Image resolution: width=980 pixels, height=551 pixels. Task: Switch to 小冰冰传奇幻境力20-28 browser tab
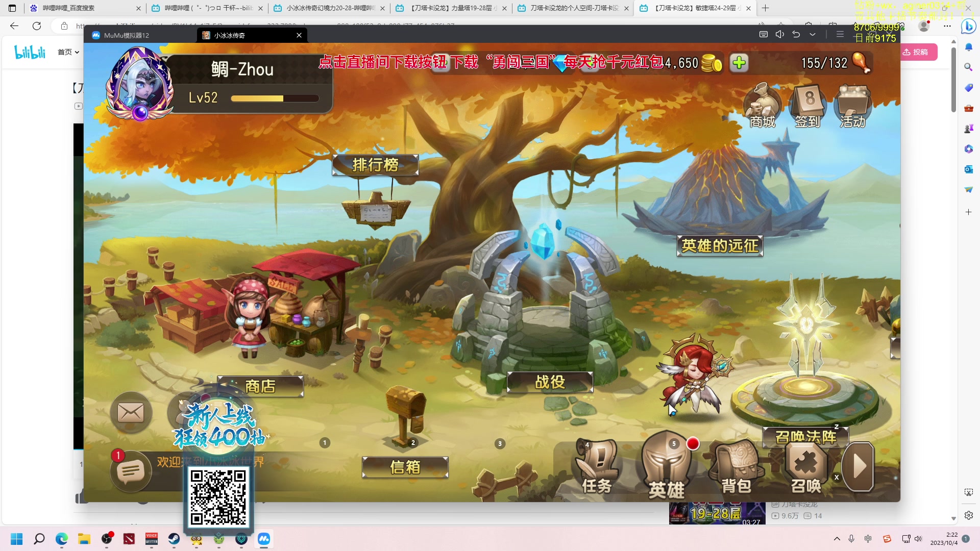coord(329,8)
